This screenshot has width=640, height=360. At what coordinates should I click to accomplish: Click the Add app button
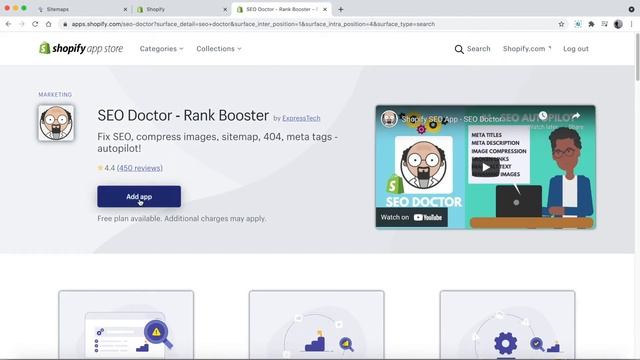(139, 196)
